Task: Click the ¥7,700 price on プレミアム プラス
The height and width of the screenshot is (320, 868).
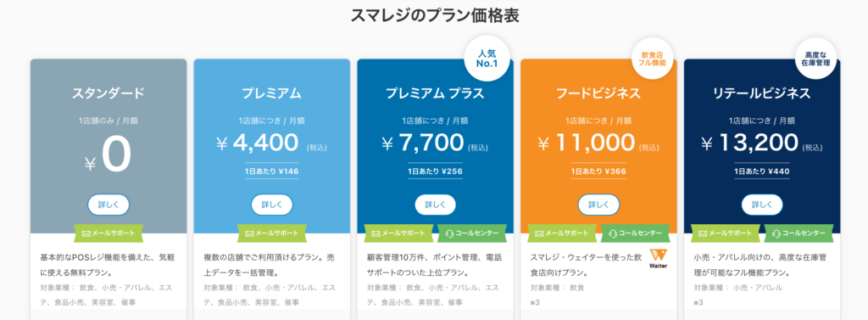Action: 423,143
